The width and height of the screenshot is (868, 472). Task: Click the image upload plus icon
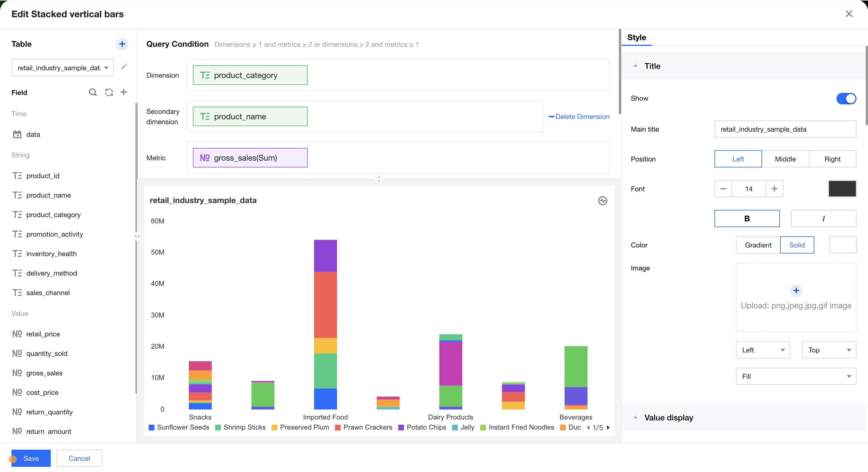pyautogui.click(x=796, y=290)
